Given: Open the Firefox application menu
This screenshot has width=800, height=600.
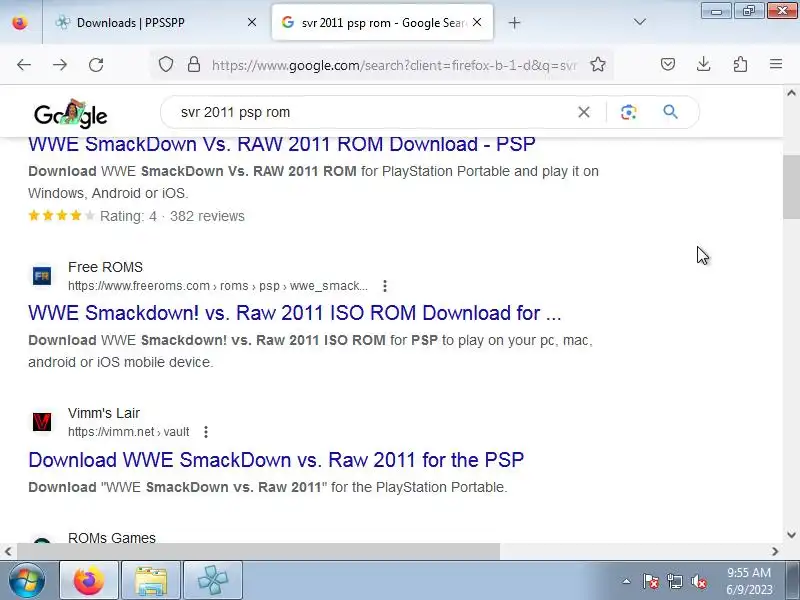Looking at the screenshot, I should coord(776,64).
